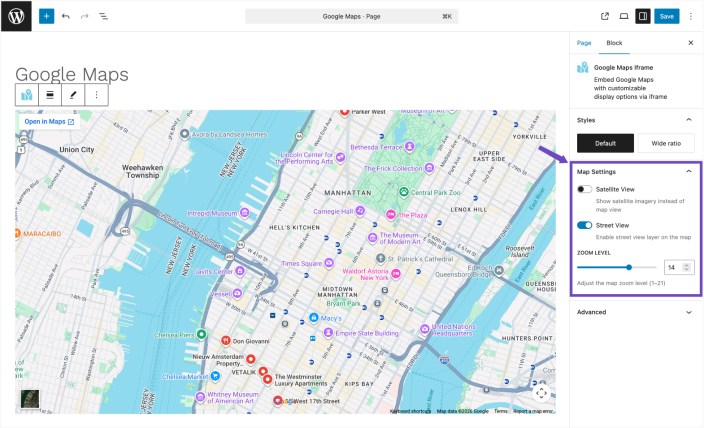Open the map in Google Maps
Screen dimensions: 704x428
(49, 121)
